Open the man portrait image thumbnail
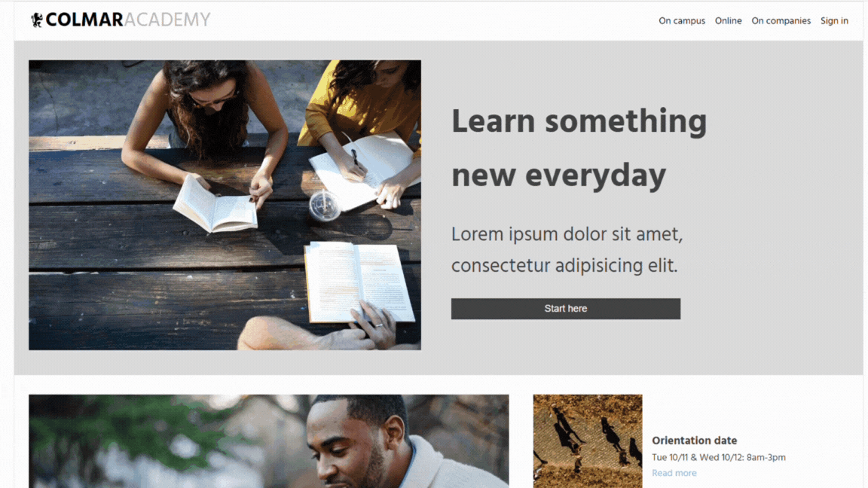 point(268,441)
